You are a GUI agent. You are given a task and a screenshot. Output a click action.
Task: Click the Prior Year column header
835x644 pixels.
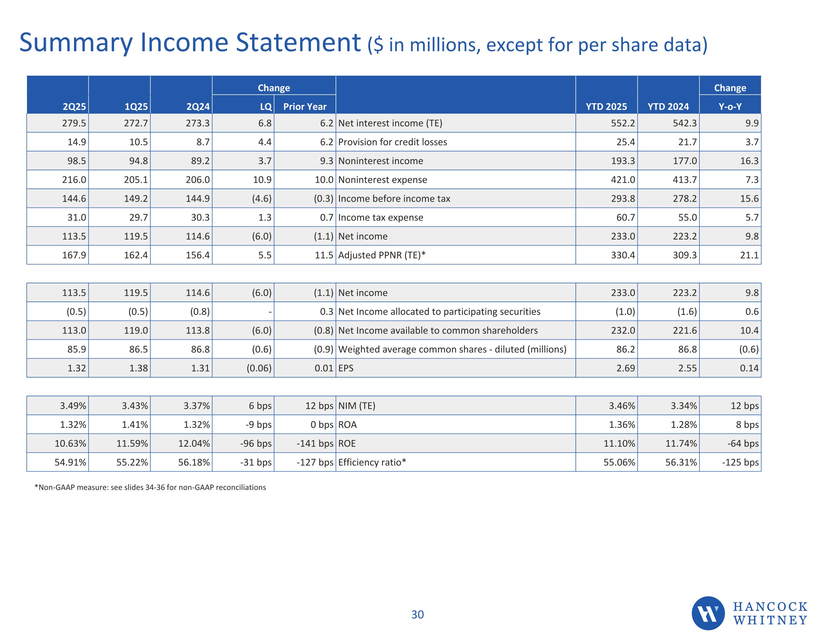click(305, 107)
